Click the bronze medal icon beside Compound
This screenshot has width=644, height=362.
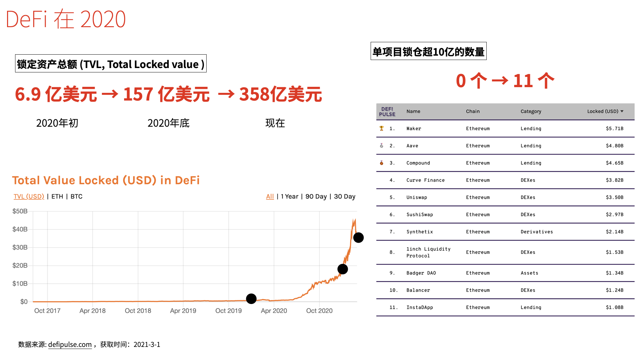point(381,163)
